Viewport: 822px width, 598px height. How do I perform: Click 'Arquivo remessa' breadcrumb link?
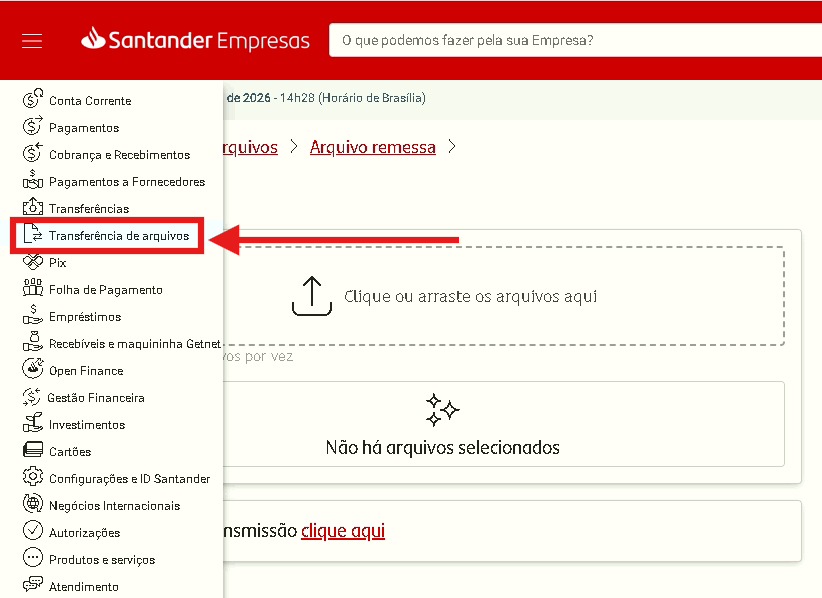(x=373, y=147)
